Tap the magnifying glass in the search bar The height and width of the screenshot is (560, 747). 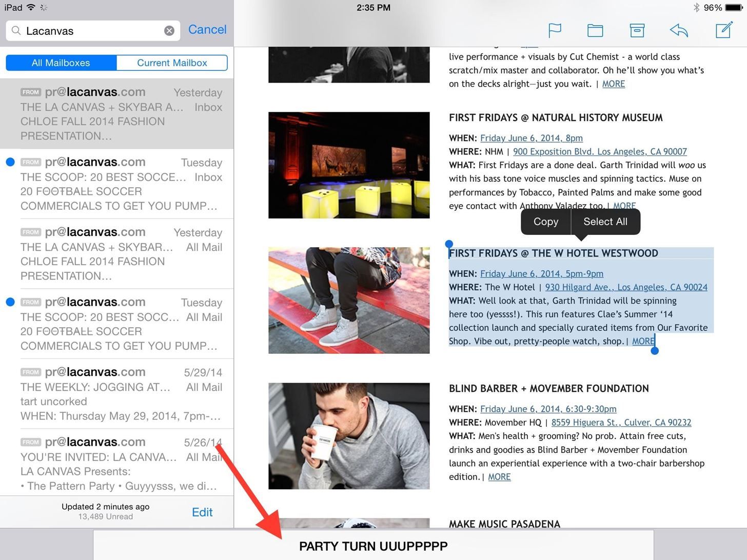point(16,31)
